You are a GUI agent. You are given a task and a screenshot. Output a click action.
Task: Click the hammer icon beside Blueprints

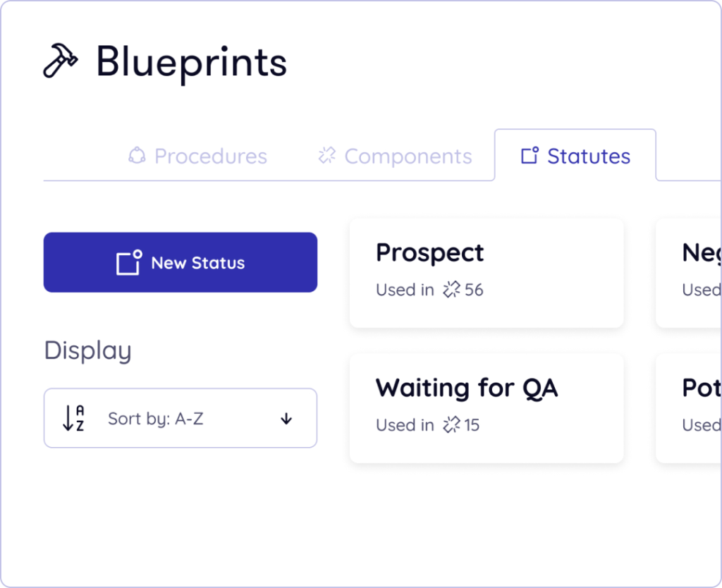click(61, 61)
